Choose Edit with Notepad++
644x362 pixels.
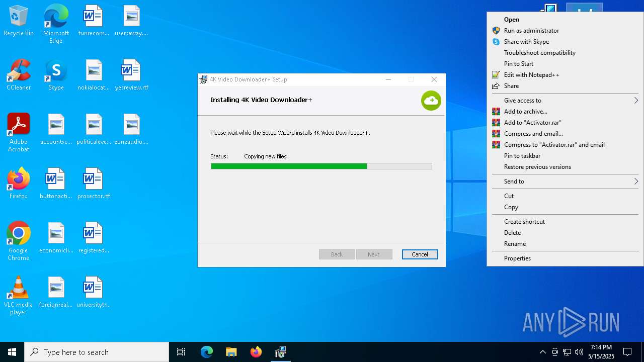click(565, 75)
